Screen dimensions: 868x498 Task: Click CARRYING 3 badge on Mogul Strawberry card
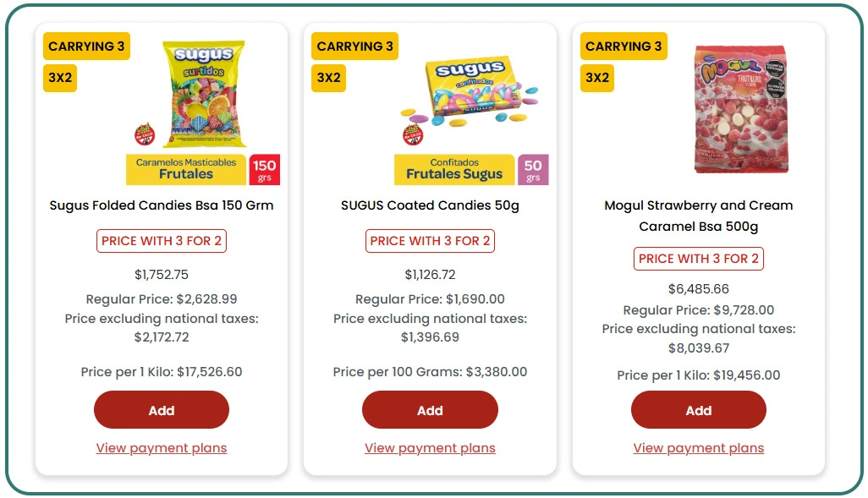click(x=624, y=47)
